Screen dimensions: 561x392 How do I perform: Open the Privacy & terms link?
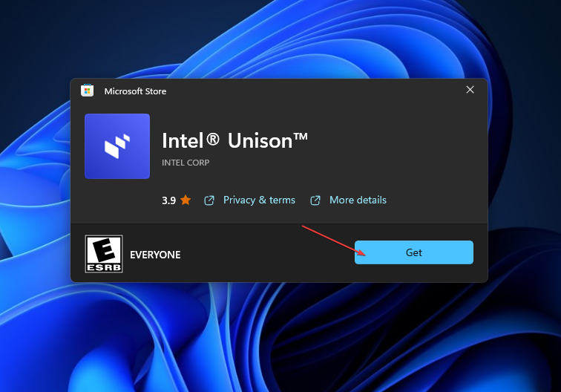pyautogui.click(x=259, y=200)
